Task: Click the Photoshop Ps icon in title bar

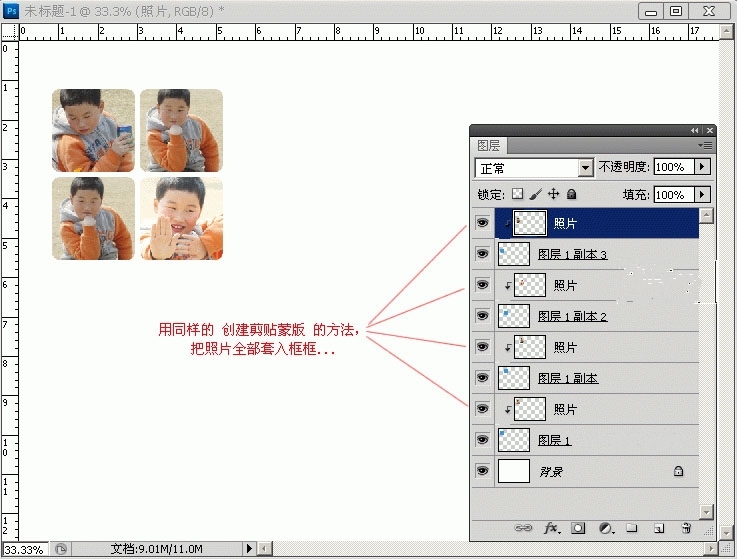Action: pos(11,10)
